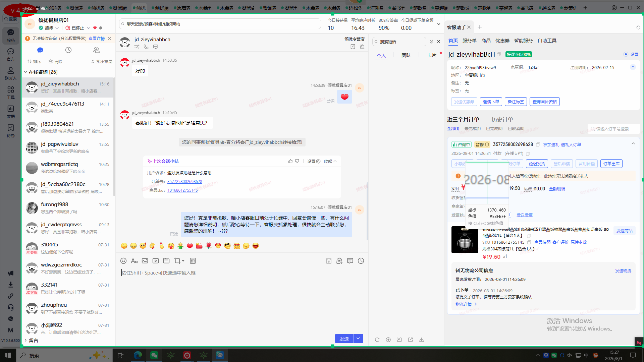Open the 已停止 dropdown
The image size is (644, 362).
(78, 28)
